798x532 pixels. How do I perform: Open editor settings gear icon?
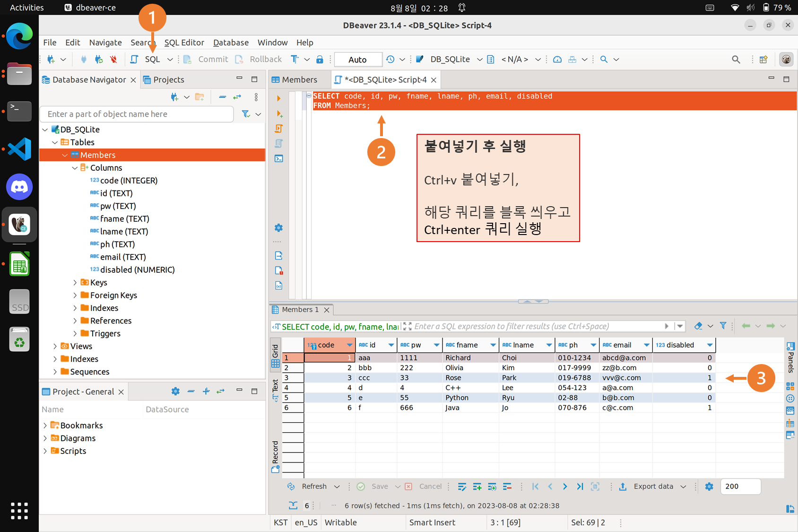coord(278,228)
